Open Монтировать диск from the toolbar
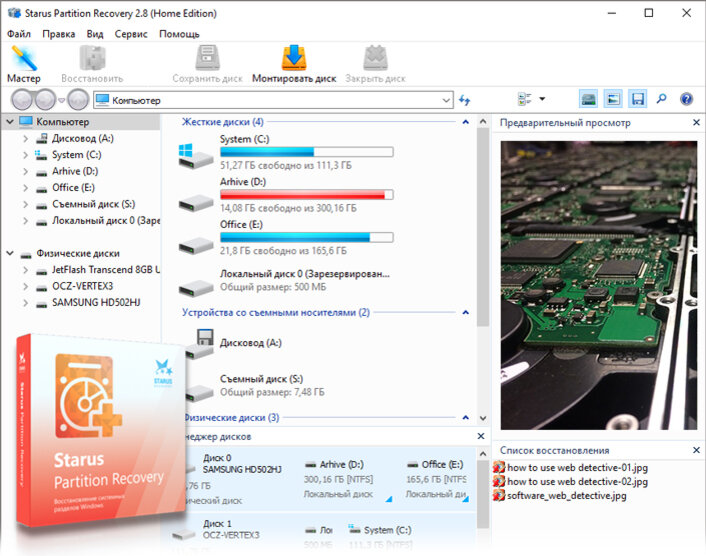Image resolution: width=706 pixels, height=556 pixels. [294, 64]
